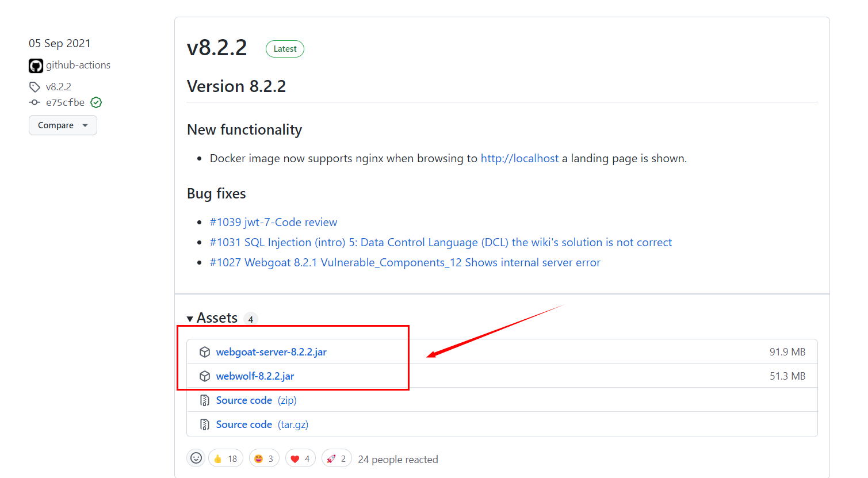This screenshot has height=478, width=868.
Task: Open issue #1027 Vulnerable_Components_12 error
Action: coord(405,262)
